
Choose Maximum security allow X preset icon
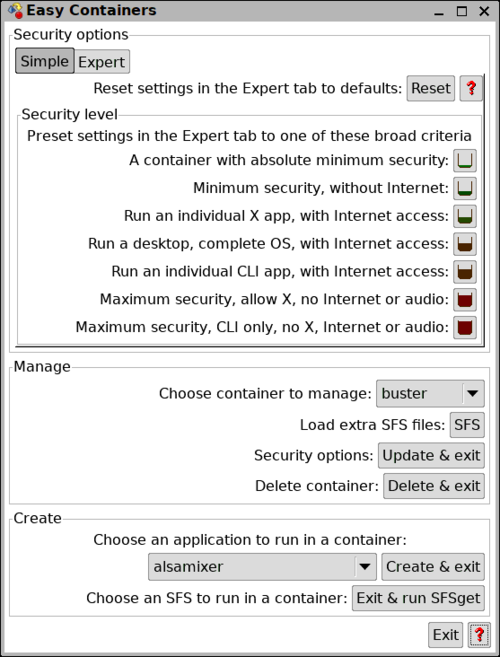pos(465,300)
